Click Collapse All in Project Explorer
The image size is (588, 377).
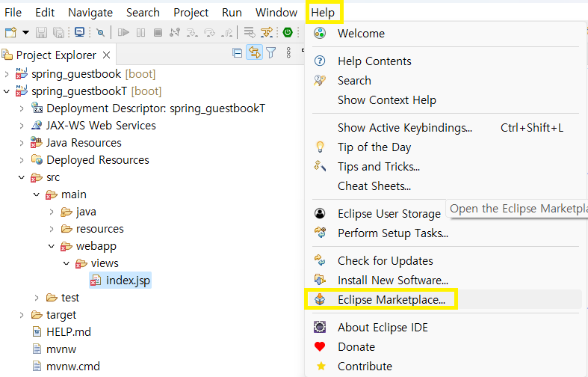237,53
